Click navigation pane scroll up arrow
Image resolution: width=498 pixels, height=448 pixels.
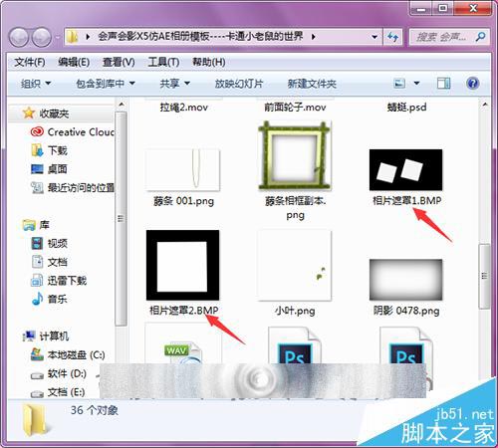[x=122, y=105]
